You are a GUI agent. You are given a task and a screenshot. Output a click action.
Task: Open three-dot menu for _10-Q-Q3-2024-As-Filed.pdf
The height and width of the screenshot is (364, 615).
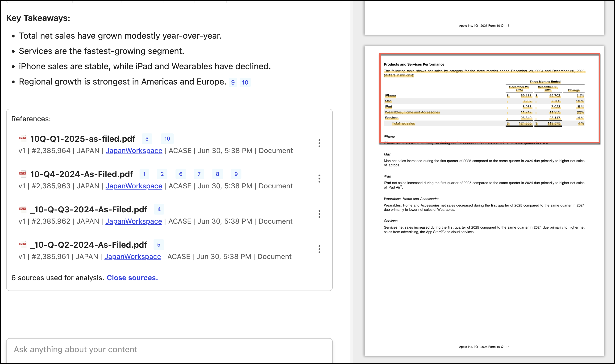click(319, 214)
